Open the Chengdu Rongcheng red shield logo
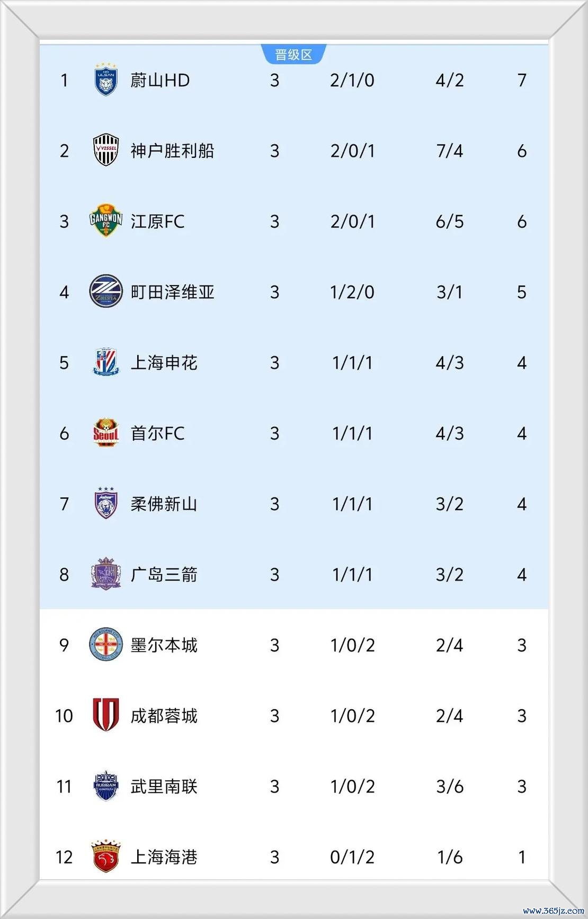 coord(106,715)
